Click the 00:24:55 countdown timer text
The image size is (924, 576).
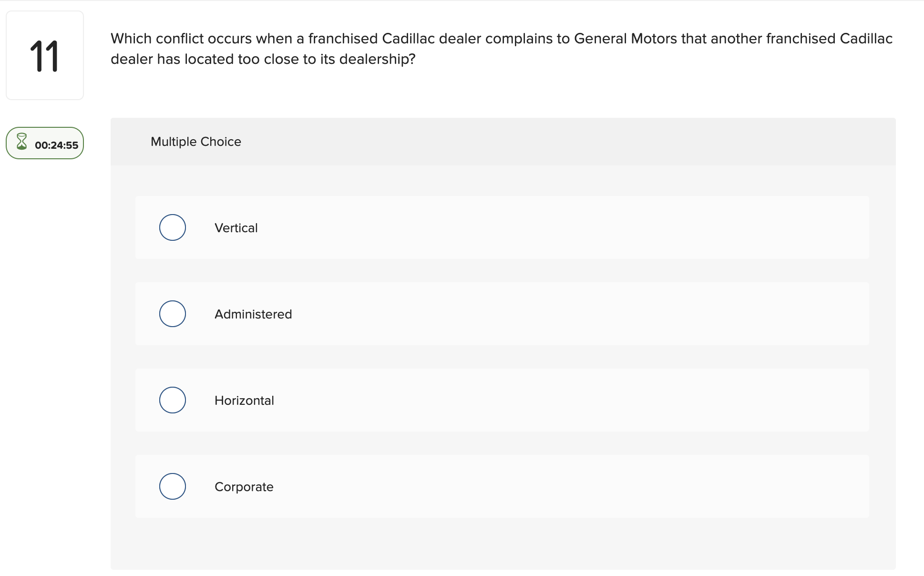pos(56,145)
